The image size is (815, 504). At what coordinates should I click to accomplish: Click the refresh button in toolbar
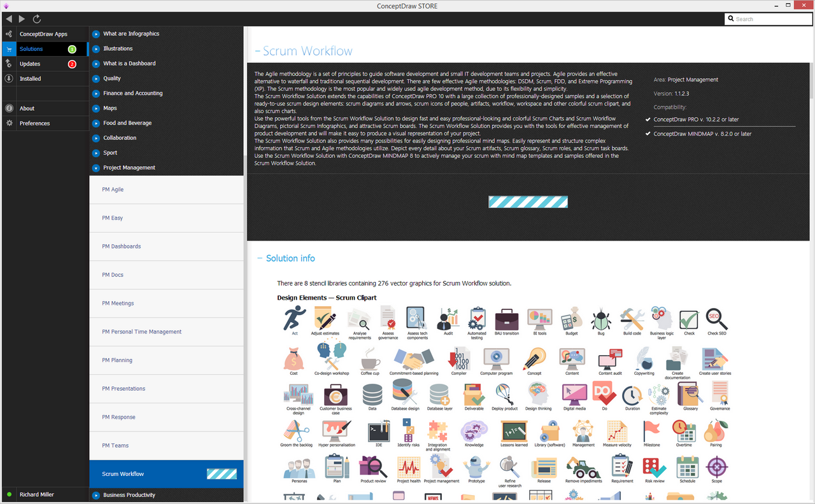[x=37, y=19]
